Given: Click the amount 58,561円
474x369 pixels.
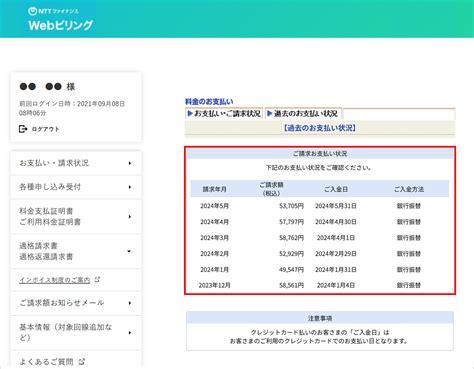Looking at the screenshot, I should (291, 285).
